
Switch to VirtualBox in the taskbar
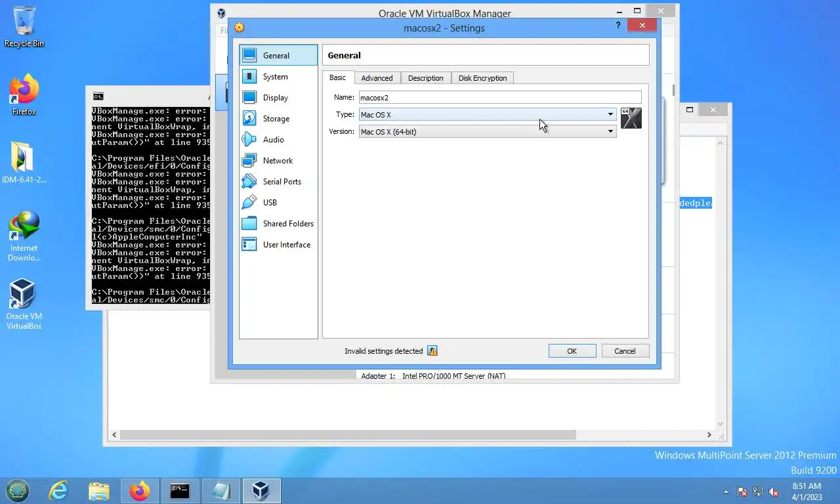(262, 491)
